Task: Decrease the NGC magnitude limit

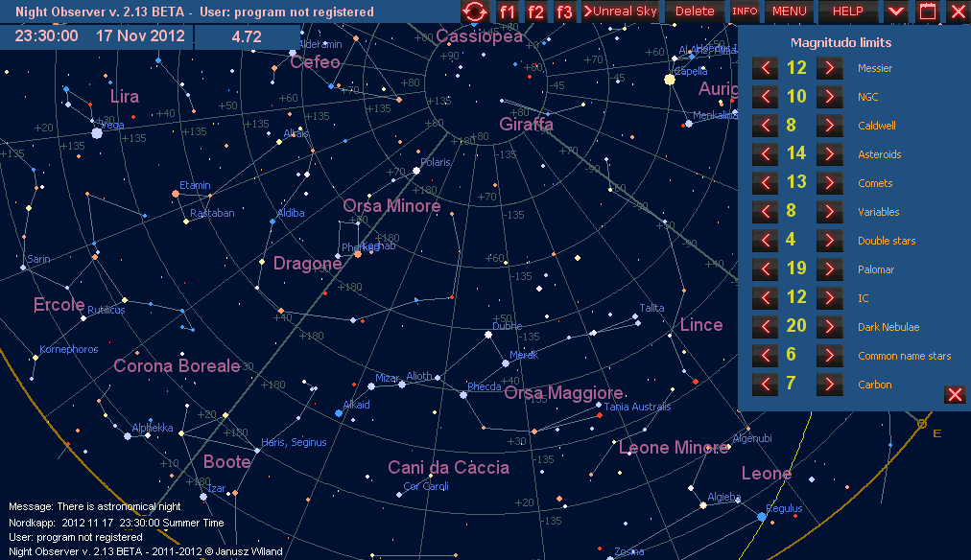Action: point(766,97)
